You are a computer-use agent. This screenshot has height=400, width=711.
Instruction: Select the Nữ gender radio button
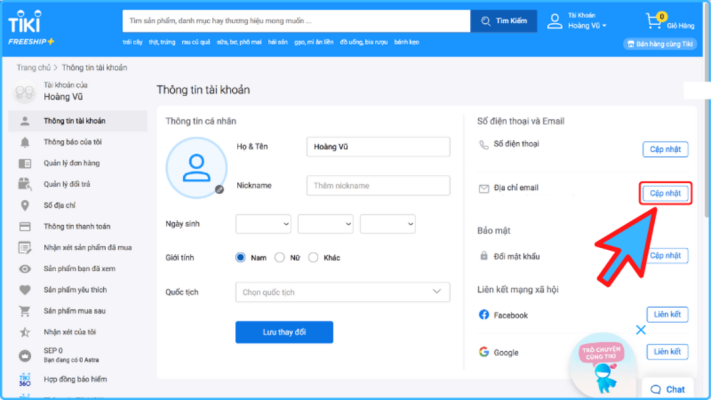click(x=280, y=257)
